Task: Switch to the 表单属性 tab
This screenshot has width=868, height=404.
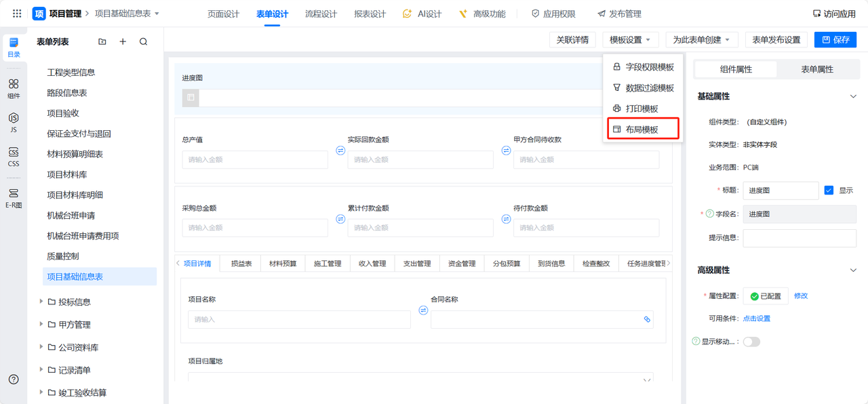Action: pos(816,69)
